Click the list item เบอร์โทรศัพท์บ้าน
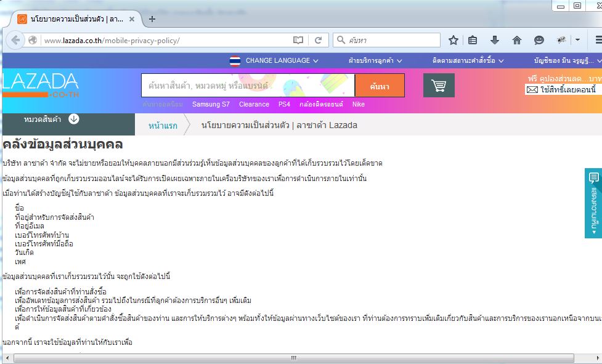The width and height of the screenshot is (602, 364). (x=42, y=235)
